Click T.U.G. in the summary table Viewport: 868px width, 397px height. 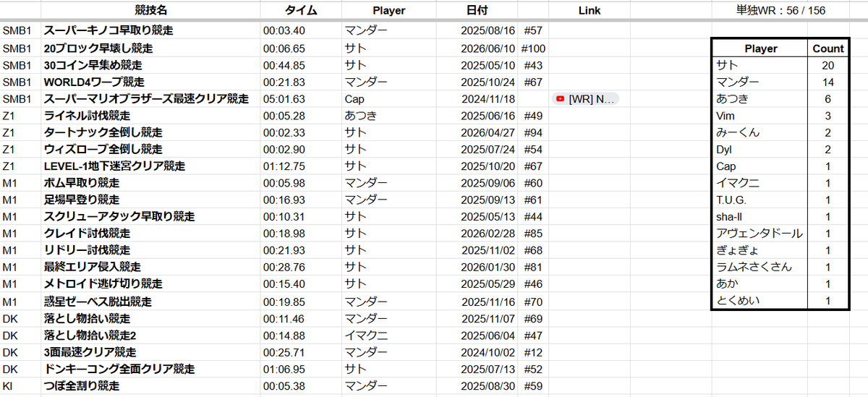[760, 200]
